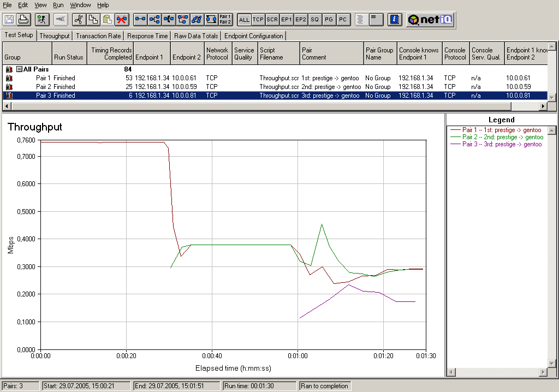This screenshot has height=392, width=559.
Task: Click the pair table scroll-right arrow
Action: (543, 106)
